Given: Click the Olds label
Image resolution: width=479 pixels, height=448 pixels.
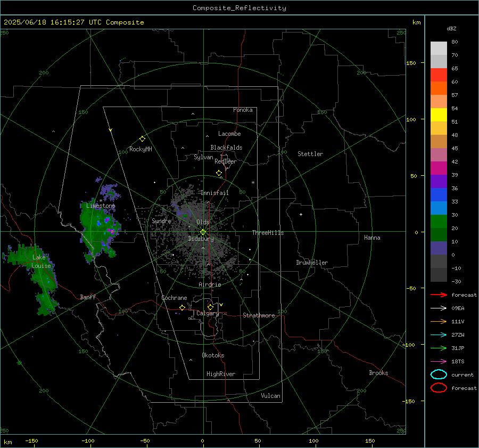Looking at the screenshot, I should click(203, 222).
